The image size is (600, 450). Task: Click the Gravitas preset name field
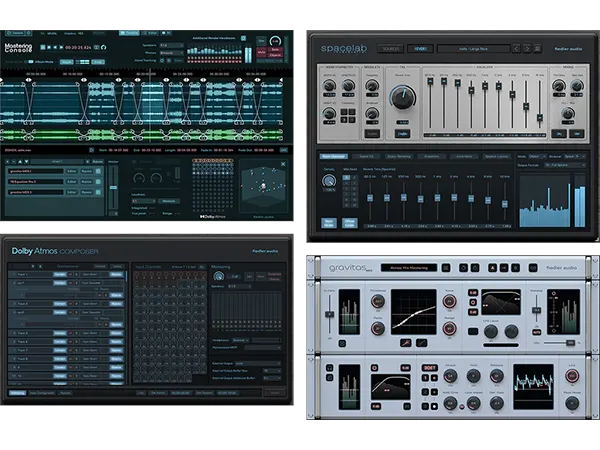(x=409, y=268)
